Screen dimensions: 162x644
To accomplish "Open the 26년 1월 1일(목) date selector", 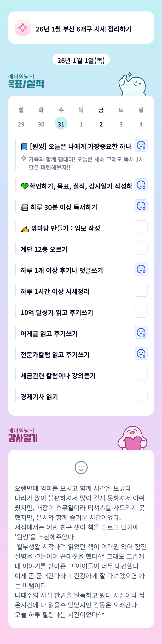I will (x=81, y=60).
